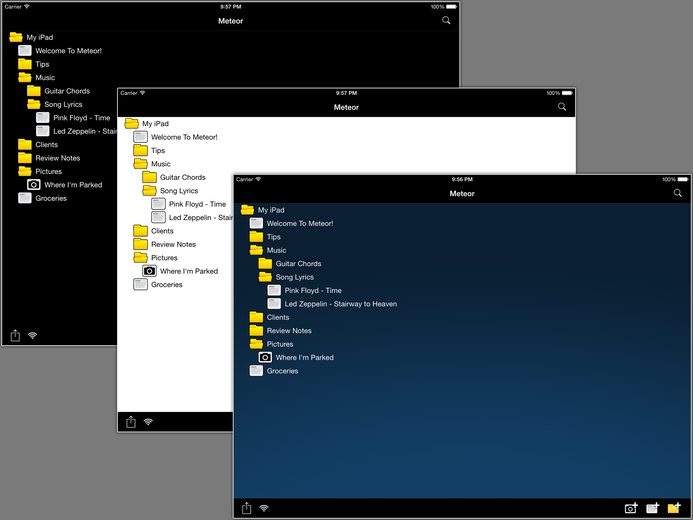Tap Carrier label in front window status bar
The width and height of the screenshot is (693, 520).
pos(244,179)
